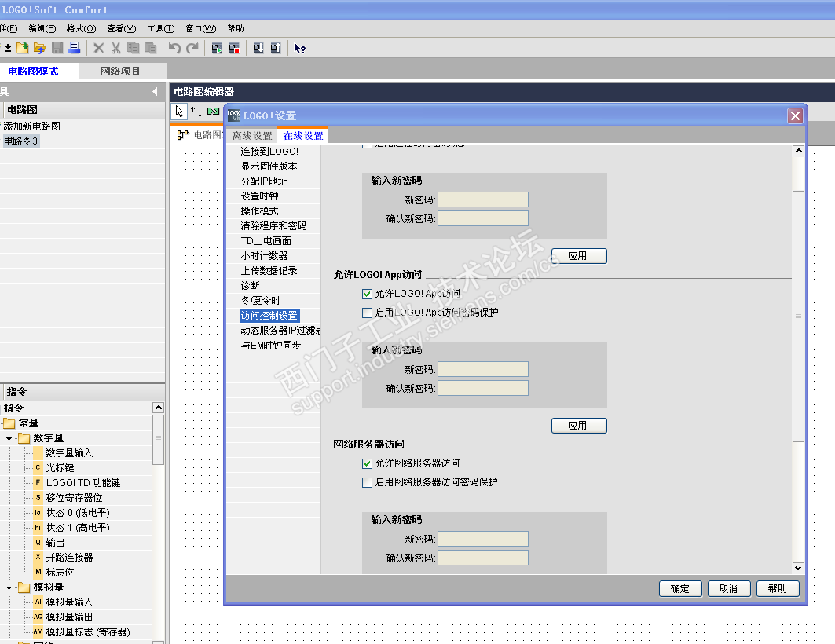This screenshot has width=835, height=644.
Task: Collapse the 数字量 folder in instructions
Action: coord(9,438)
